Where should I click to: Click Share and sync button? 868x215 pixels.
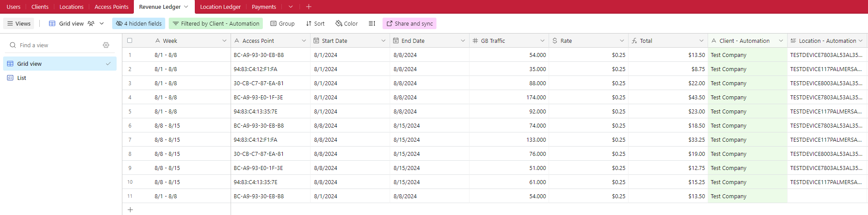click(x=409, y=23)
